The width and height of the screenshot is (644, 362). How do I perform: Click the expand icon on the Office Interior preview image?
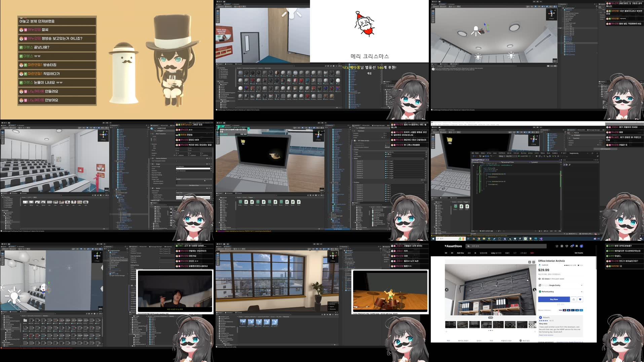(x=529, y=262)
